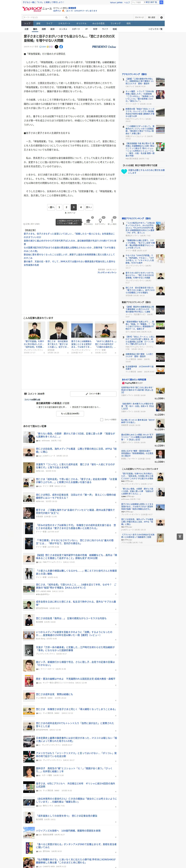This screenshot has width=186, height=868.
Task: Click the Yahoo! JAPAN news logo
Action: (37, 9)
